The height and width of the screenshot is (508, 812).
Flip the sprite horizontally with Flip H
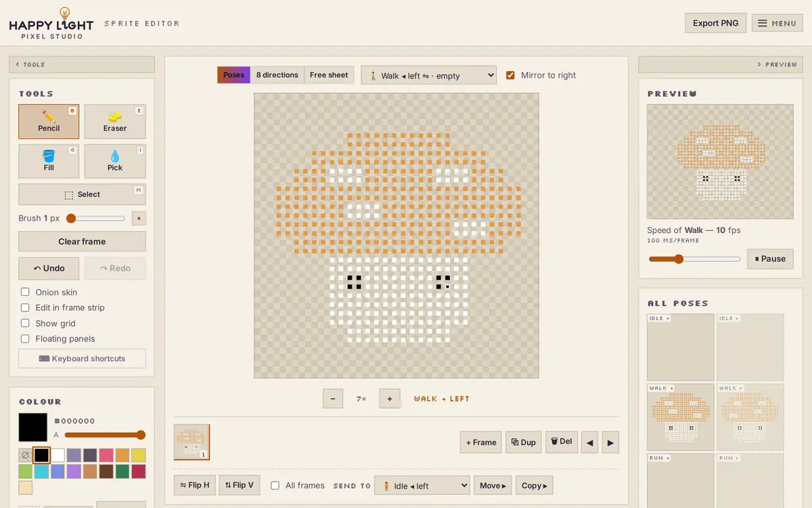(x=195, y=485)
